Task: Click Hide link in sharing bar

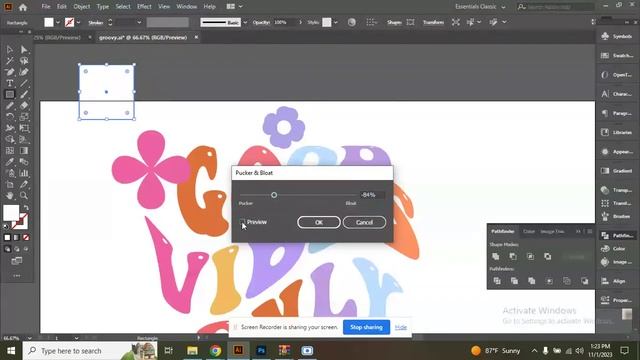Action: click(401, 327)
